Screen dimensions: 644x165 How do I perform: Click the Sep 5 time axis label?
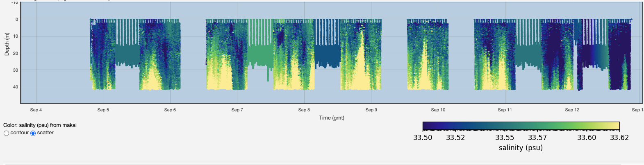[103, 110]
